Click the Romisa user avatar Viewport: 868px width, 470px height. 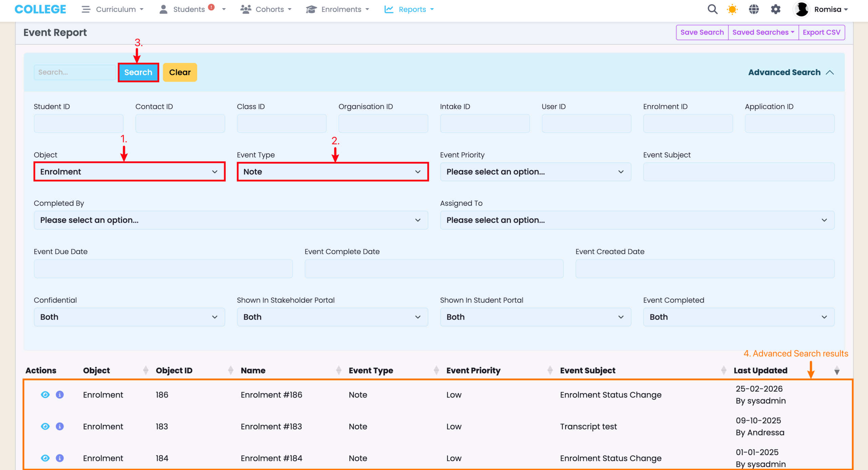(802, 9)
